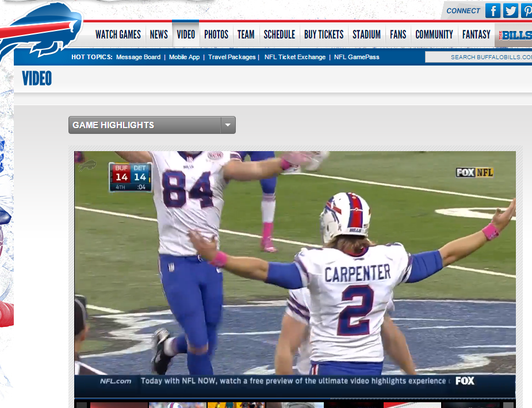Open the Watch Games menu
The width and height of the screenshot is (532, 408).
pyautogui.click(x=118, y=34)
